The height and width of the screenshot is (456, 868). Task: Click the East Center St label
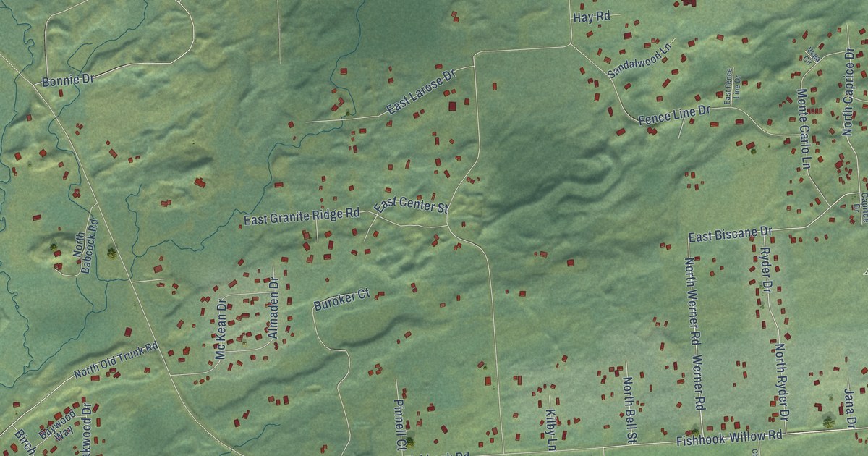click(x=411, y=205)
